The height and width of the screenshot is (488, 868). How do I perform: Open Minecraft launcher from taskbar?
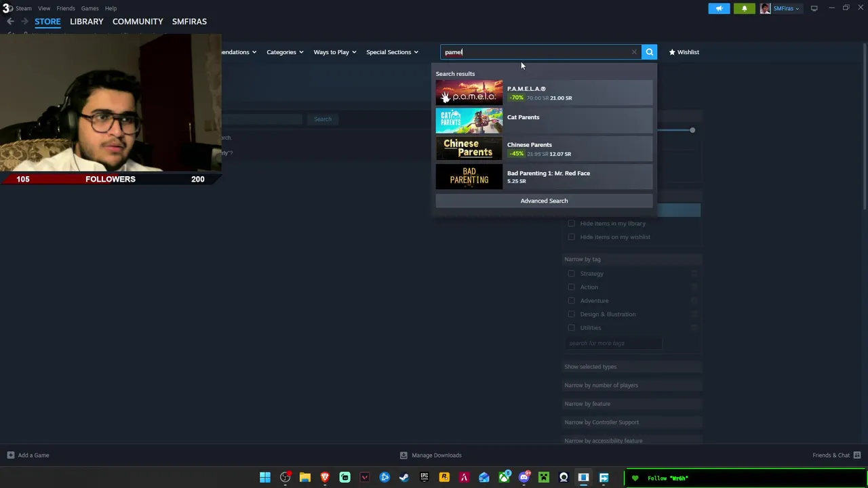(544, 478)
